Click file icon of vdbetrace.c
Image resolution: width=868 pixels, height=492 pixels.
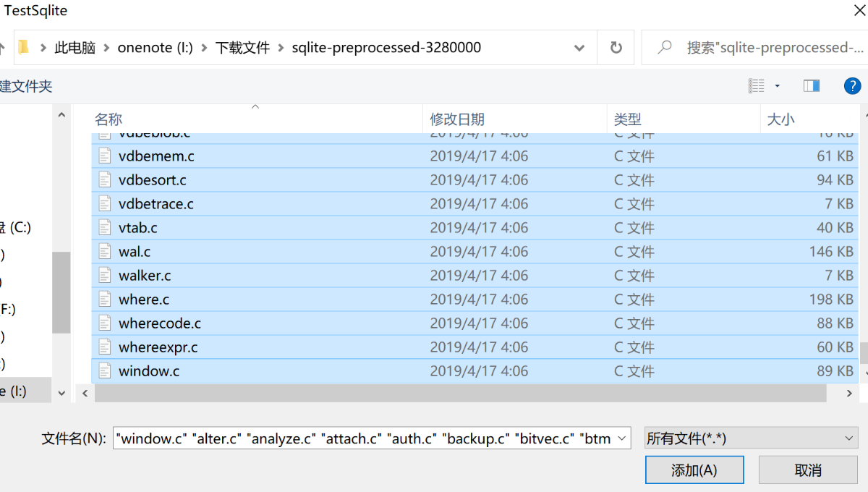coord(106,203)
